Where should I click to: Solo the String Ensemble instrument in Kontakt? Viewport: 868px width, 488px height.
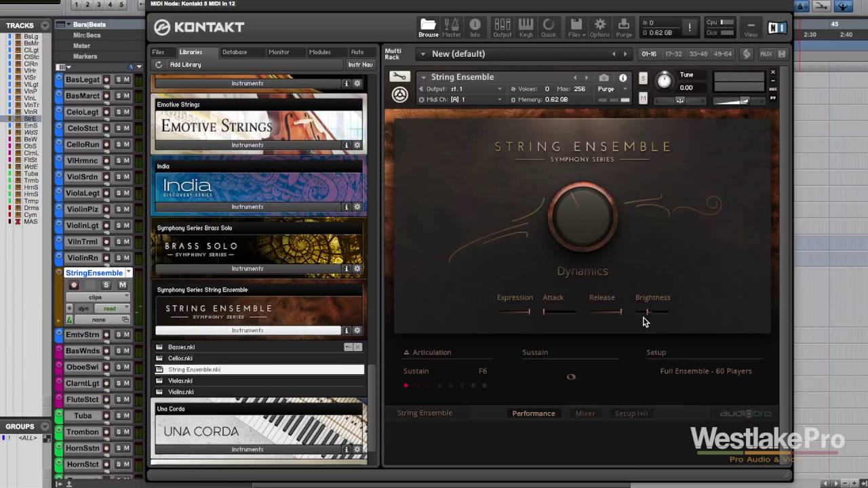(x=643, y=78)
